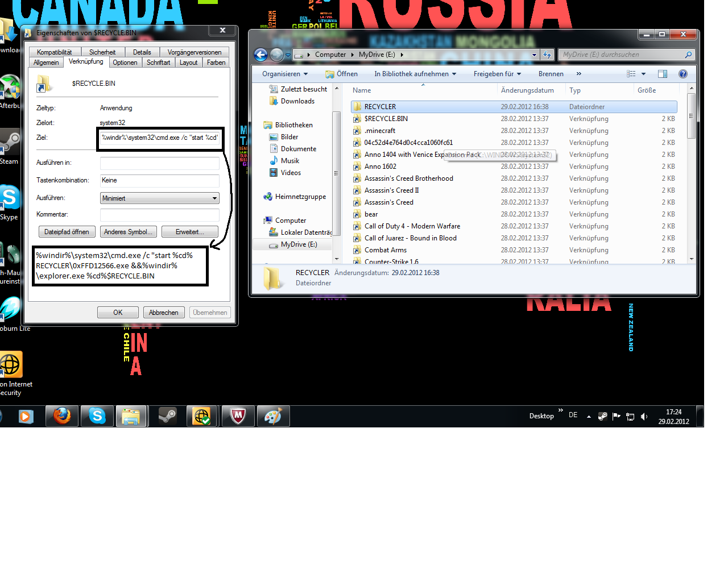This screenshot has width=728, height=582.
Task: Click the Kommentar input field
Action: (x=160, y=215)
